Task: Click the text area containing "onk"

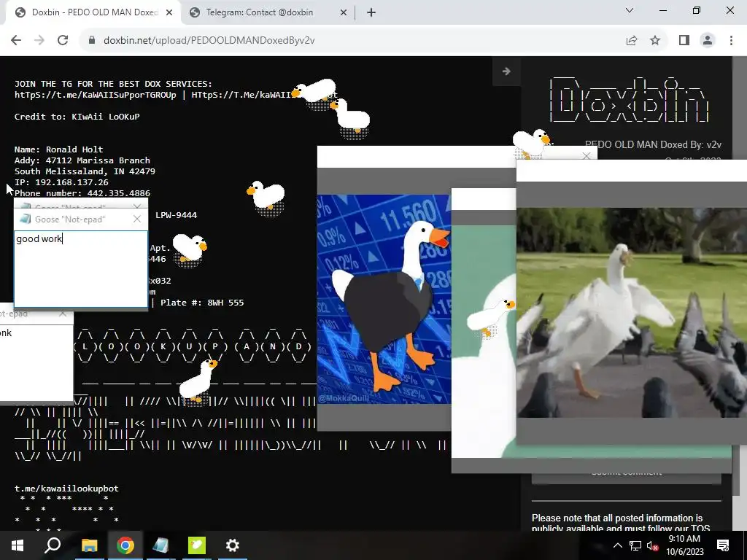Action: coord(36,363)
